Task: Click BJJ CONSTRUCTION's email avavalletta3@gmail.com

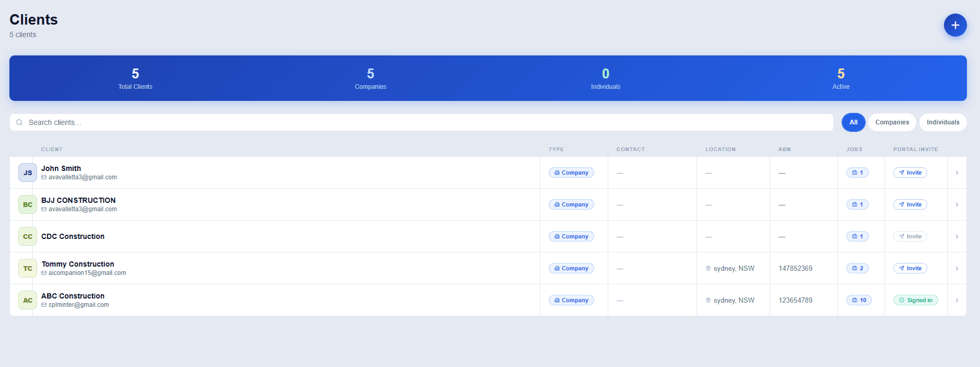Action: (82, 209)
